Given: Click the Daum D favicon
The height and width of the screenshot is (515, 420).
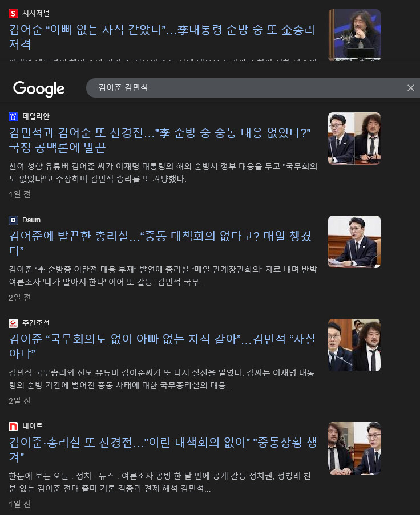Looking at the screenshot, I should coord(13,220).
